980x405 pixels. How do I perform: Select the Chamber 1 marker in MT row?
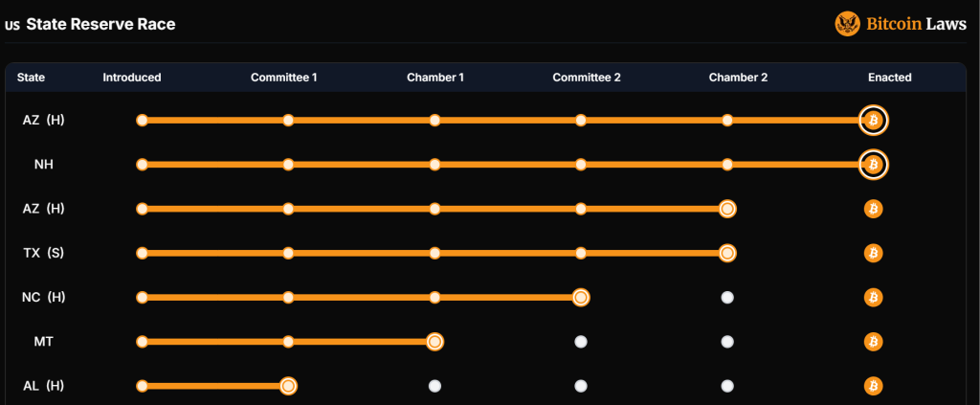point(434,342)
